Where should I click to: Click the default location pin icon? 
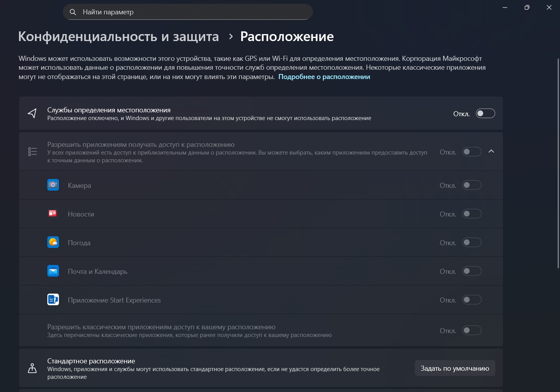click(33, 368)
